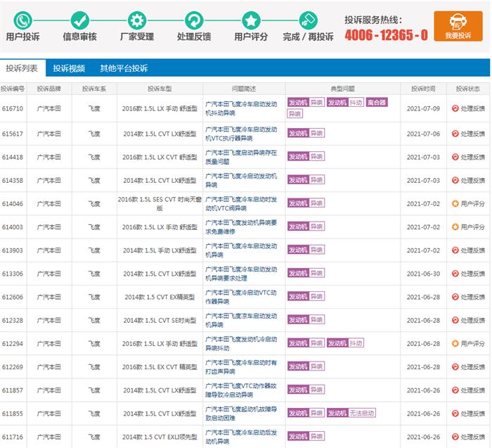
Task: Click complaint number 614046
Action: pyautogui.click(x=13, y=203)
